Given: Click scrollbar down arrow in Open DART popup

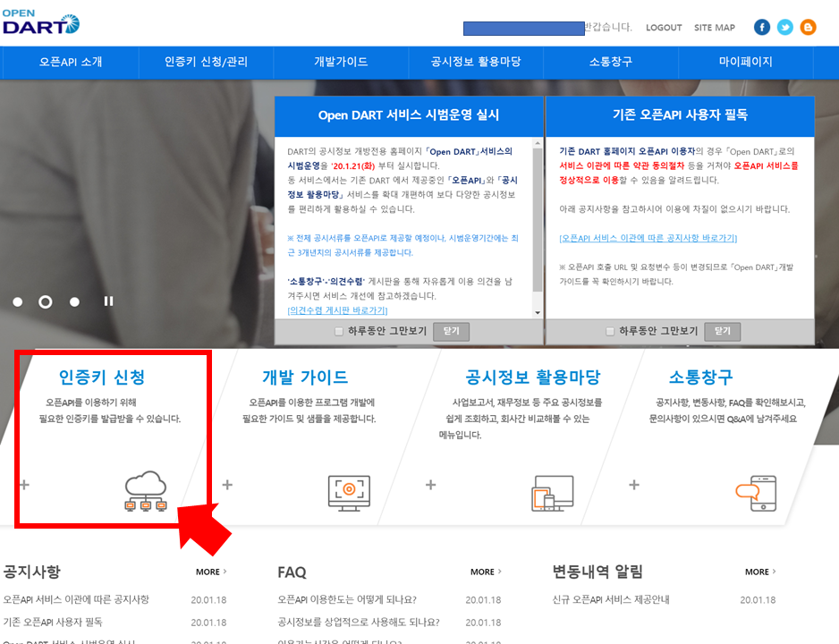Looking at the screenshot, I should [x=538, y=313].
